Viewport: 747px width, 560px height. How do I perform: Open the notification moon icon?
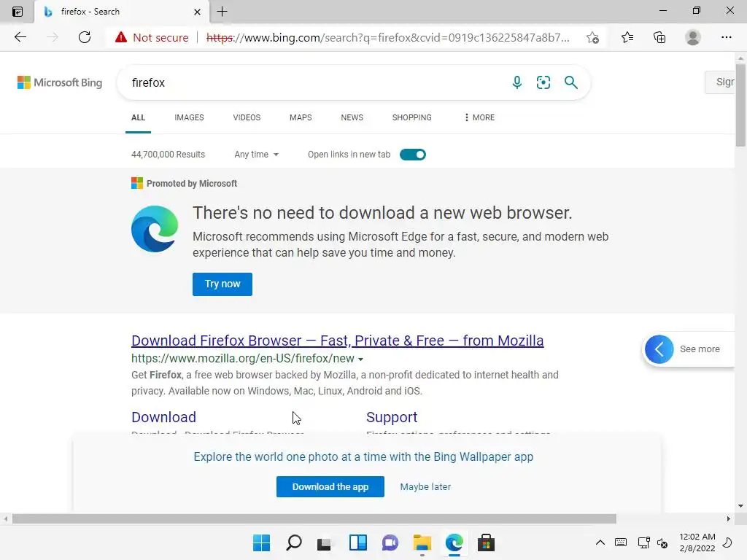[727, 542]
